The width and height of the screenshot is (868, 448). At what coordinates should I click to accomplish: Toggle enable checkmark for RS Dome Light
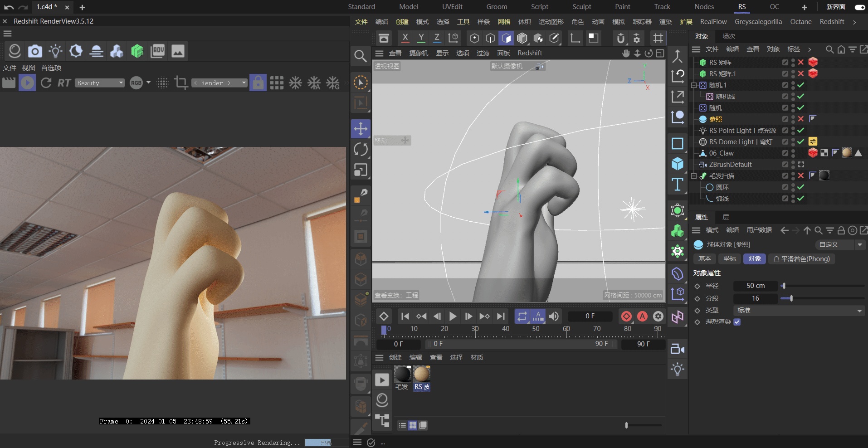point(801,142)
